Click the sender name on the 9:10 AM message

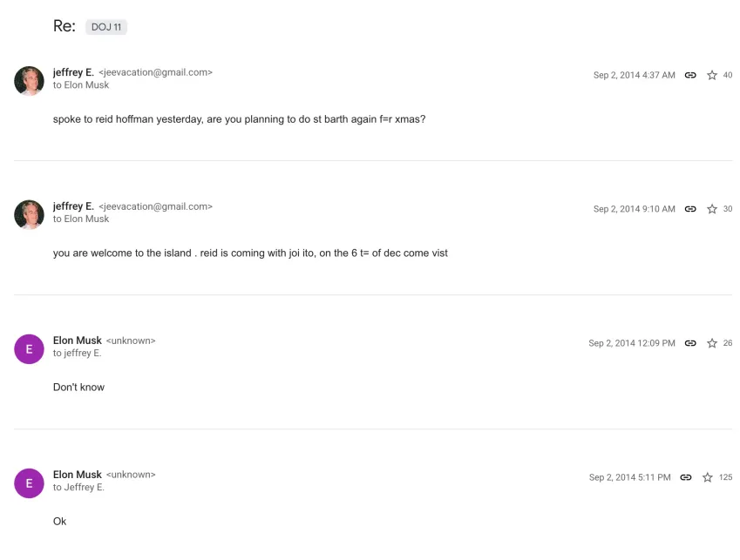[x=73, y=206]
